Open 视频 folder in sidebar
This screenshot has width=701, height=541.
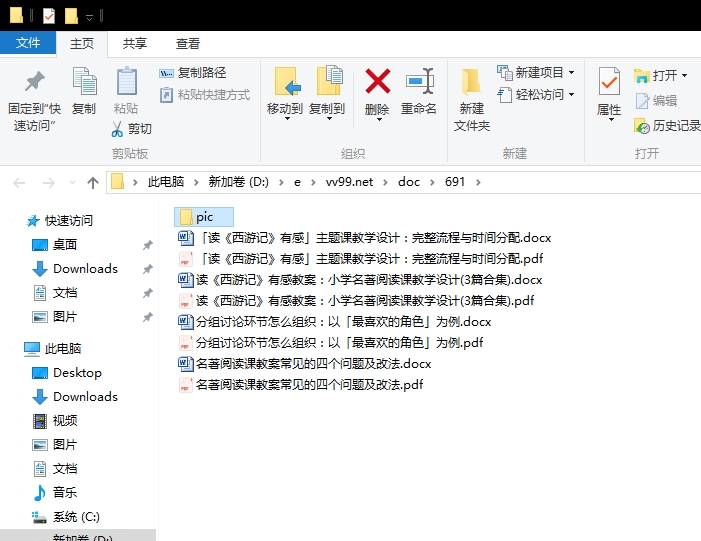(55, 421)
